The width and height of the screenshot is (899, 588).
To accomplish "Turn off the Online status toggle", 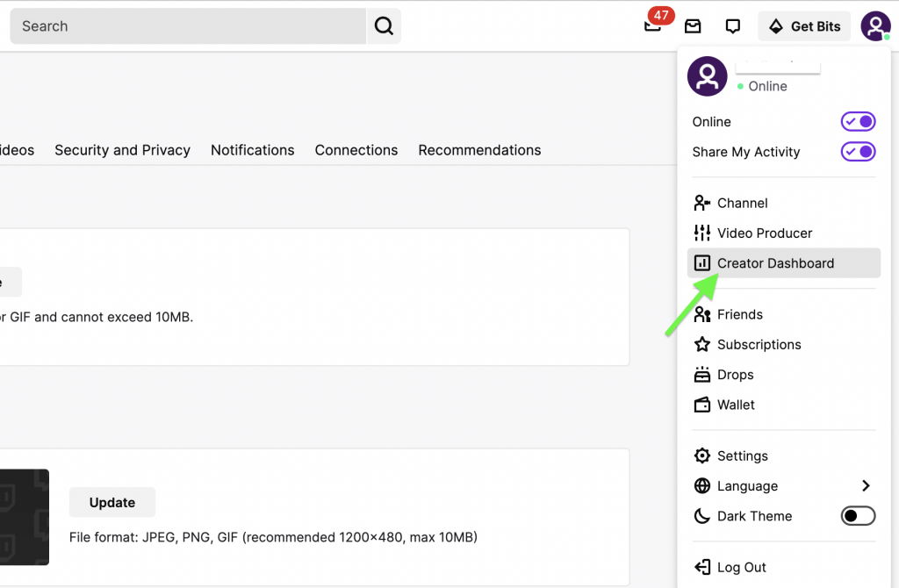I will tap(858, 121).
